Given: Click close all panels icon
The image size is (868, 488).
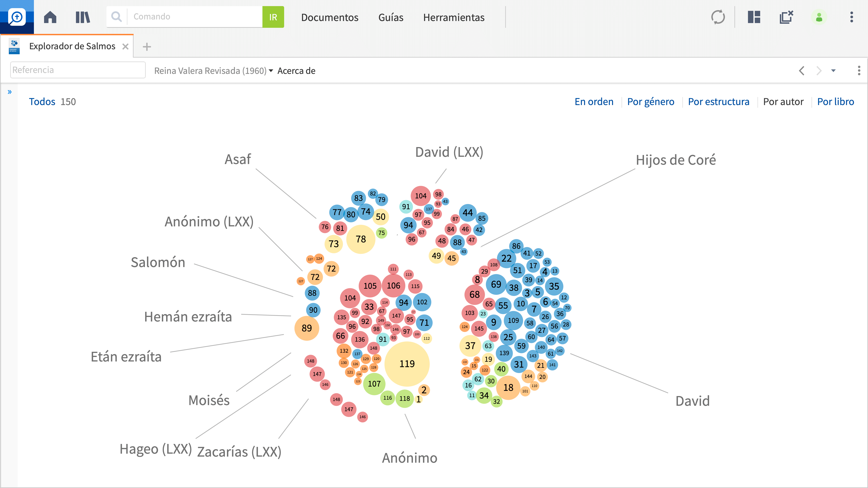Looking at the screenshot, I should click(786, 17).
